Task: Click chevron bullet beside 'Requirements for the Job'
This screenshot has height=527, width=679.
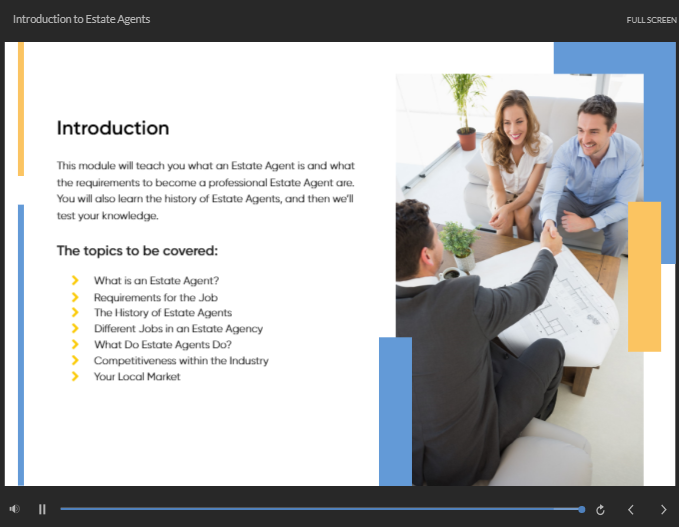Action: click(75, 297)
